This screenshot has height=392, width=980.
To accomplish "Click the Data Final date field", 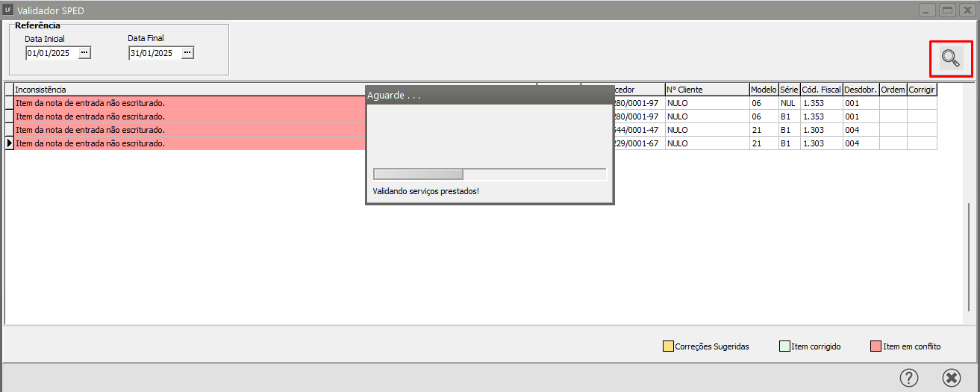I will click(x=154, y=53).
